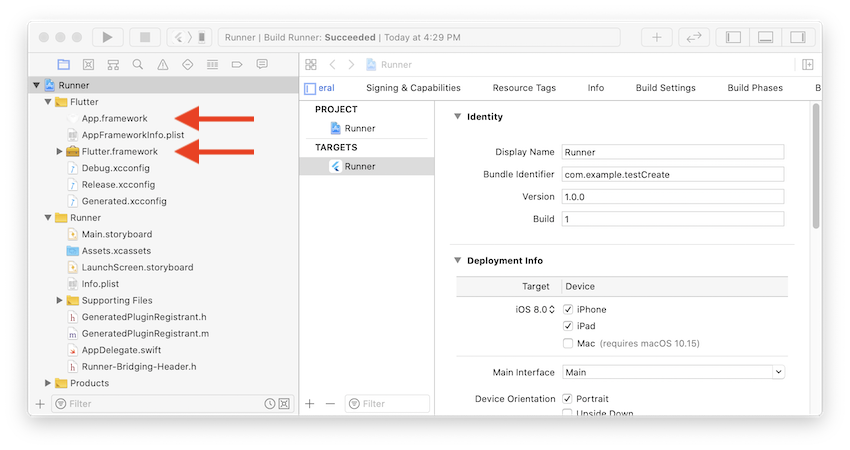Open the Build Settings tab

click(666, 88)
